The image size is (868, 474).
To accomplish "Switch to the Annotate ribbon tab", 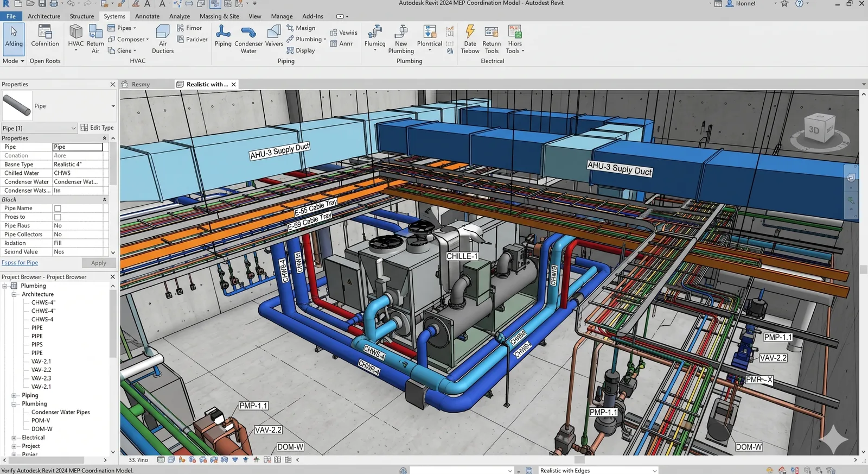I will click(x=147, y=16).
